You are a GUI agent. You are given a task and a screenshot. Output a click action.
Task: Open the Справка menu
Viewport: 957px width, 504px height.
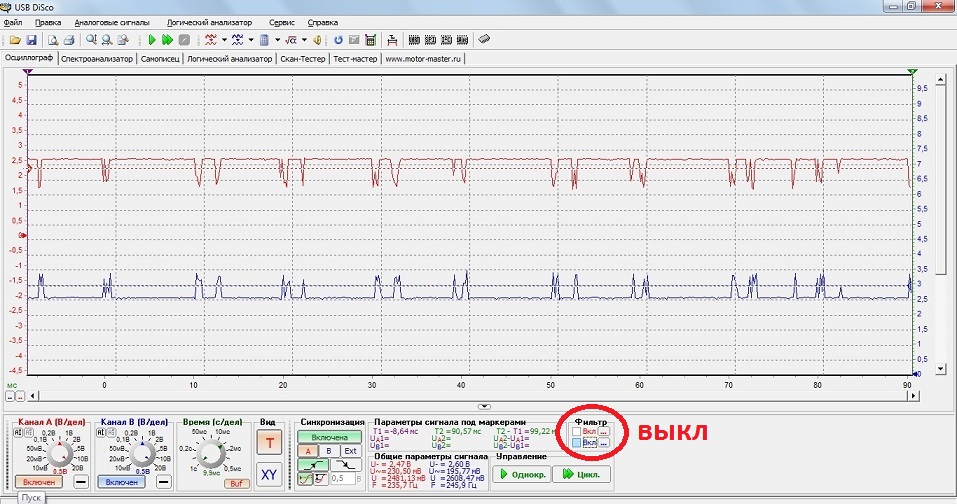(322, 23)
